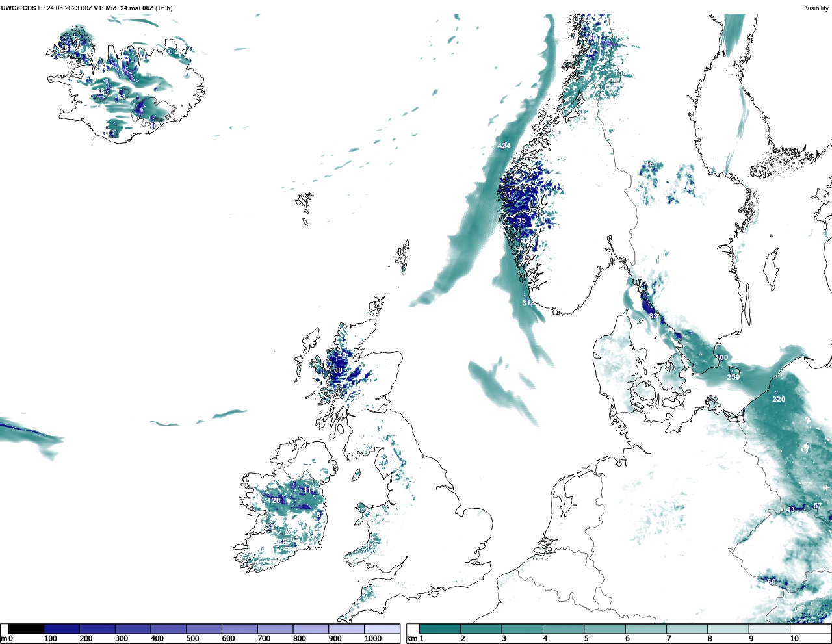Click the '1000' legend tick label
This screenshot has height=644, width=832.
click(x=372, y=639)
